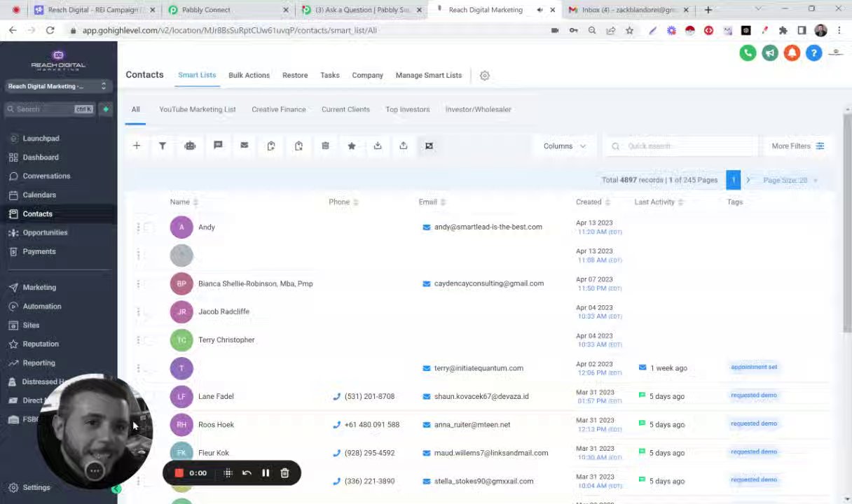Add a new contact with plus icon
852x504 pixels.
(x=137, y=146)
